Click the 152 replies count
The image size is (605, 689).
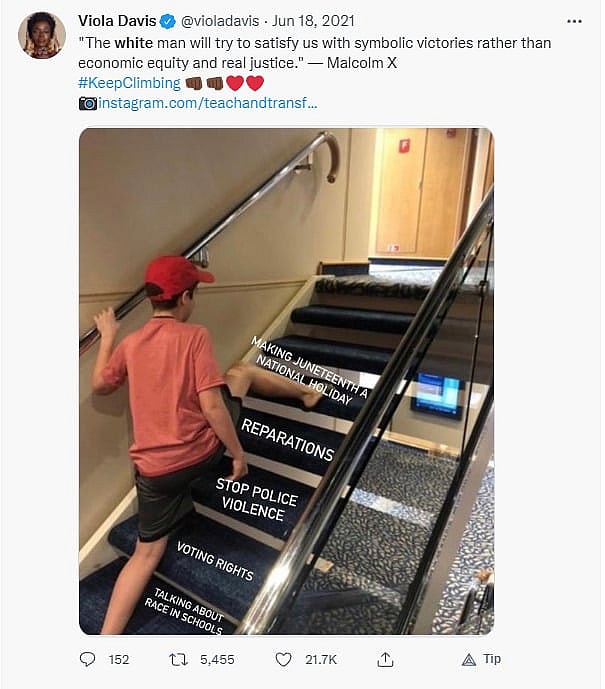pyautogui.click(x=119, y=660)
